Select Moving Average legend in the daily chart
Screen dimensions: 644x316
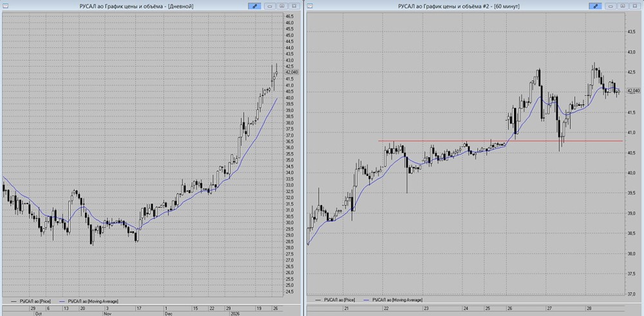tap(92, 301)
